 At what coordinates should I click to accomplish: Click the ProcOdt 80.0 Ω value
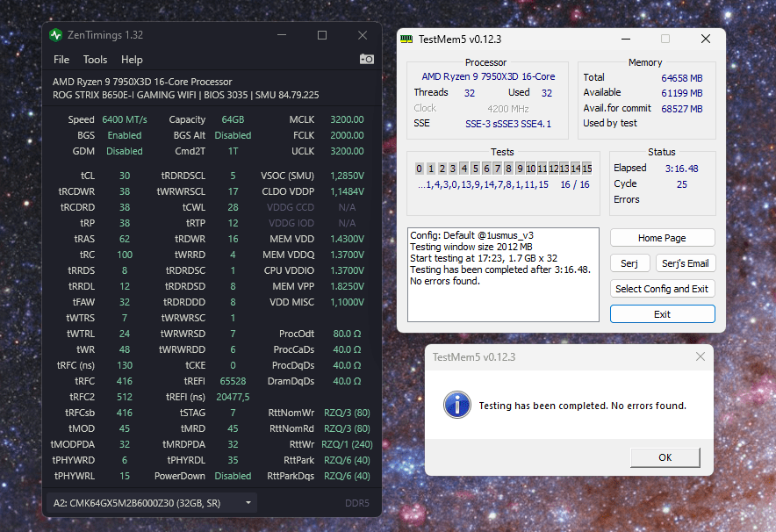tap(347, 334)
